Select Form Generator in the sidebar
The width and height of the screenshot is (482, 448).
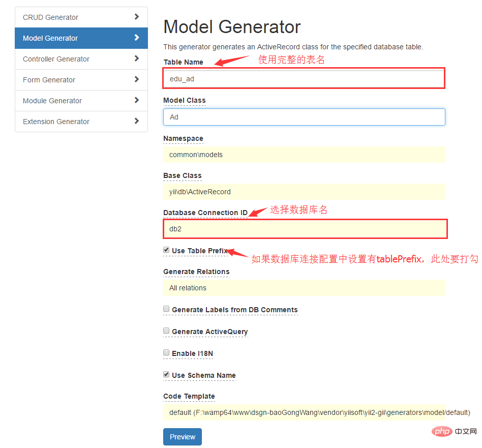coord(49,80)
